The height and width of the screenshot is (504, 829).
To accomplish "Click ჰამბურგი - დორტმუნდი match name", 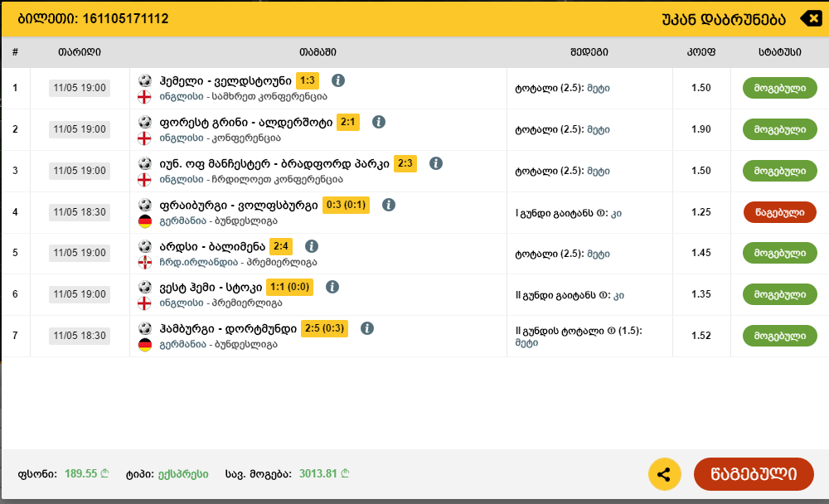I will click(228, 329).
